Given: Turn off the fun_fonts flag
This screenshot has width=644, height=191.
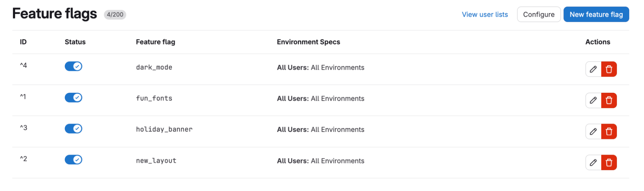Looking at the screenshot, I should 73,97.
